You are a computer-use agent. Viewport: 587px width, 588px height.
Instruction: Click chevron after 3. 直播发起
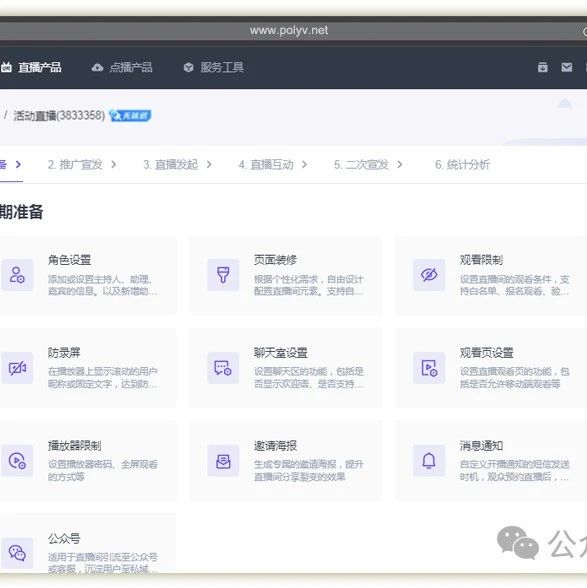(x=209, y=165)
